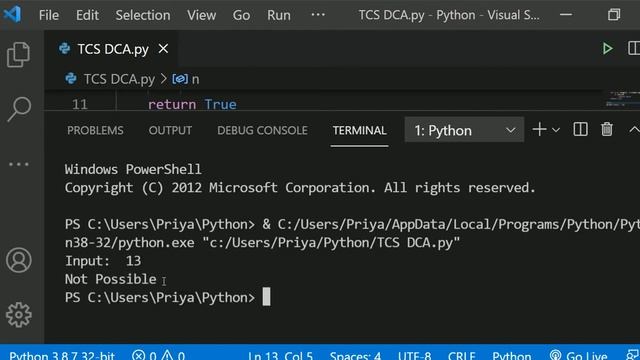The width and height of the screenshot is (640, 360).
Task: Open the File menu
Action: [x=49, y=15]
